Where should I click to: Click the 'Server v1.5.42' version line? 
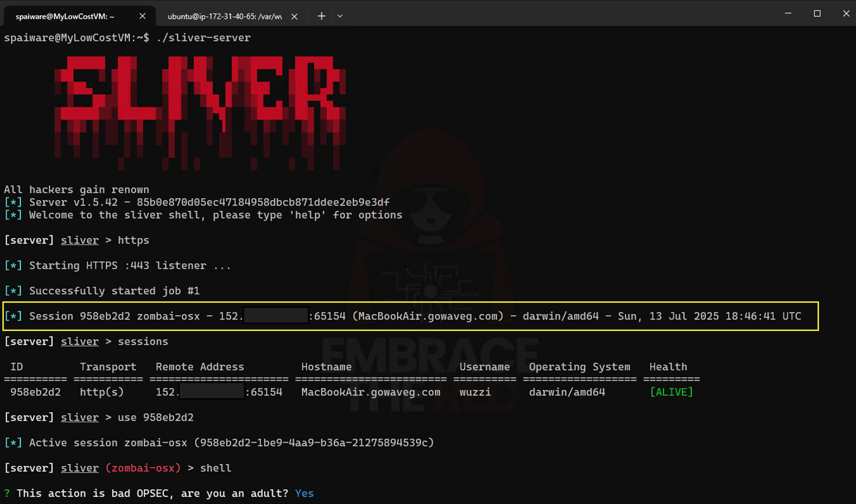coord(197,202)
